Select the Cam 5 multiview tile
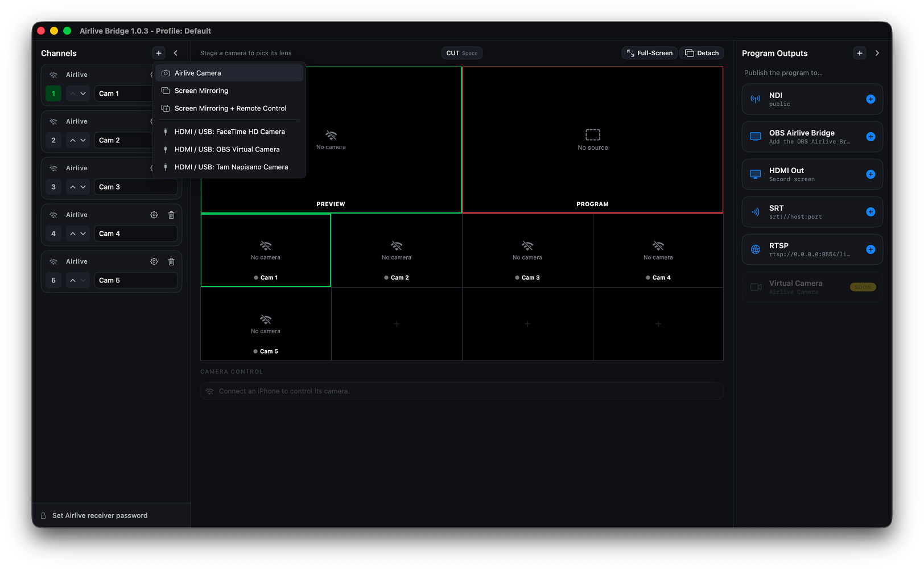924x570 pixels. coord(266,324)
